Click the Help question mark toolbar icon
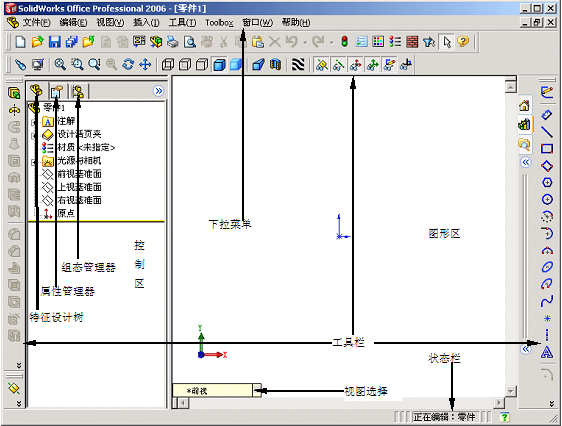This screenshot has width=562, height=426. tap(463, 42)
